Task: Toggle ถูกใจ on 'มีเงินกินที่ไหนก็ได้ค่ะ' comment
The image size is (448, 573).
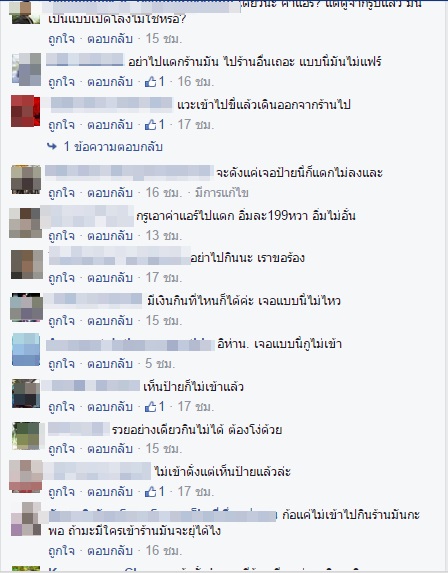Action: point(61,320)
